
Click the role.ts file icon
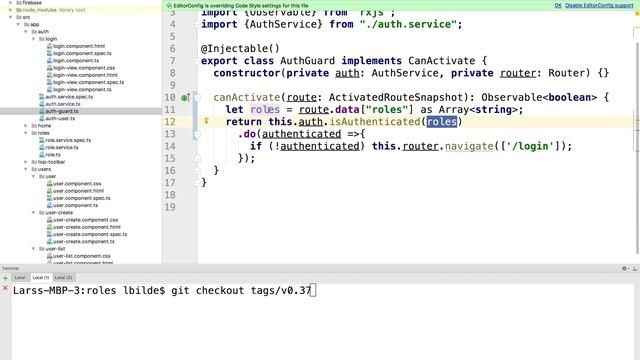42,155
